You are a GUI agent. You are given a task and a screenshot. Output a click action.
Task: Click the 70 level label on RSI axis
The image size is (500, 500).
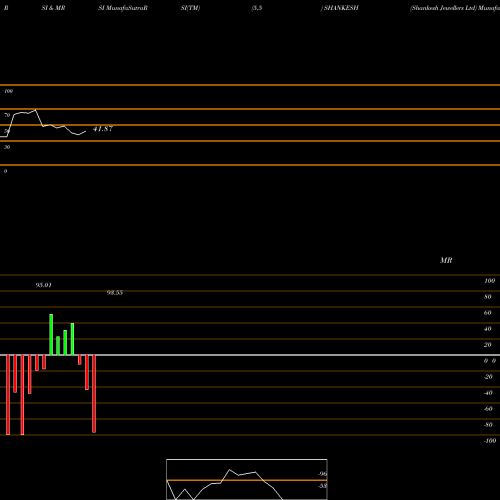point(7,115)
